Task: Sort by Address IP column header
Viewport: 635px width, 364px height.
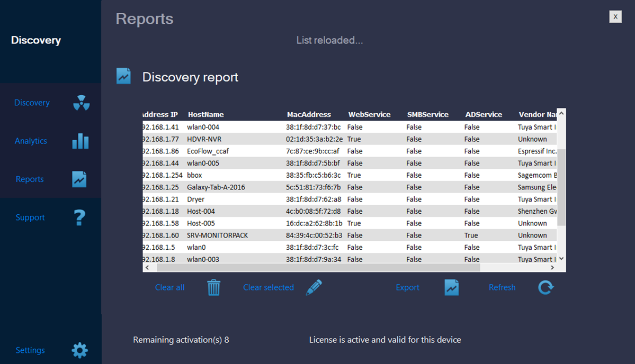Action: 160,114
